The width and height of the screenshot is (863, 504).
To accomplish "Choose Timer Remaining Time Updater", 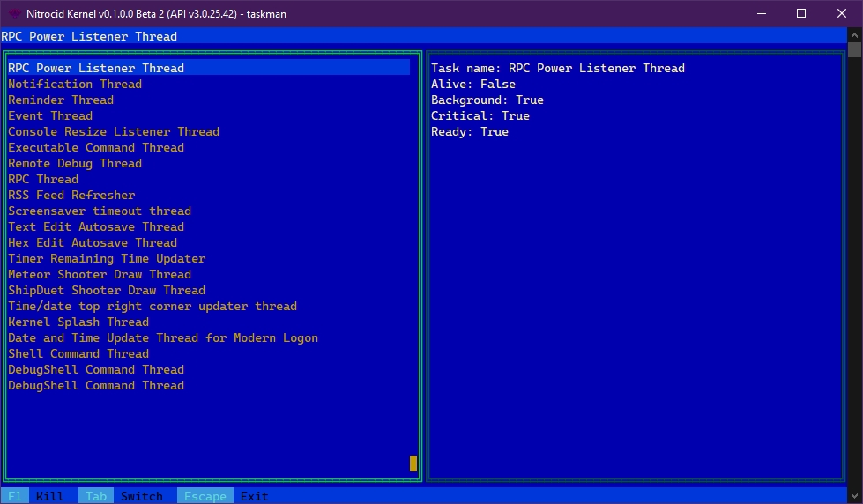I will [107, 259].
